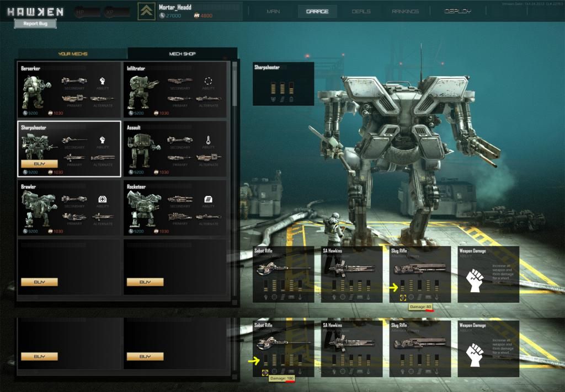Go to the Rankings page
Image resolution: width=565 pixels, height=392 pixels.
point(405,12)
